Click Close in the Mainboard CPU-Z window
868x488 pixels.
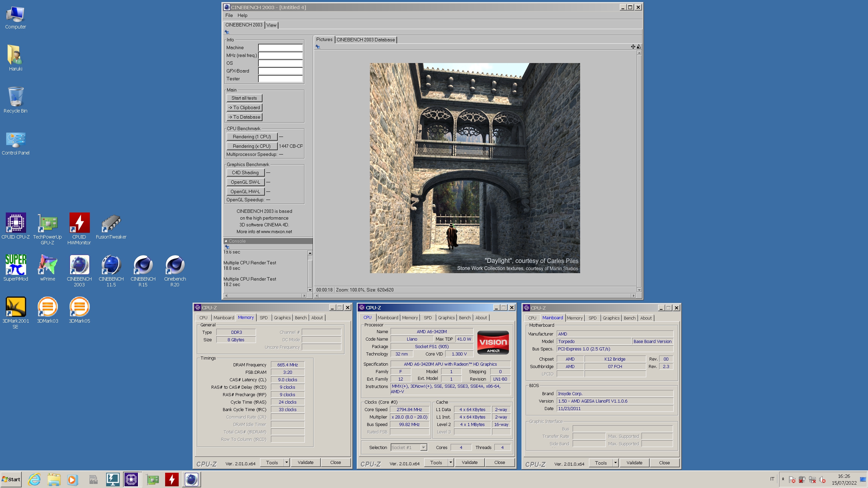pyautogui.click(x=664, y=463)
